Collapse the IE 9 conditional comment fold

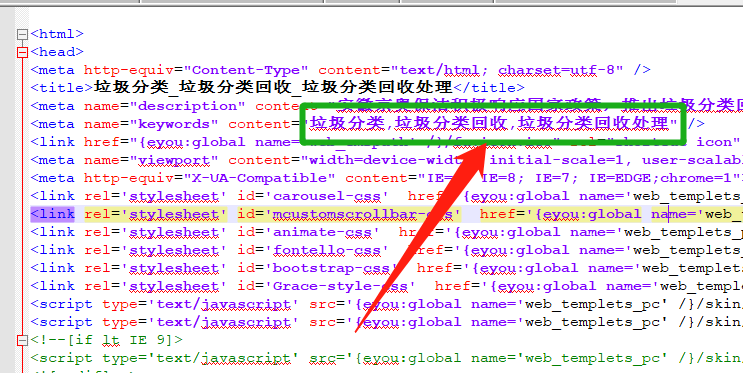22,340
